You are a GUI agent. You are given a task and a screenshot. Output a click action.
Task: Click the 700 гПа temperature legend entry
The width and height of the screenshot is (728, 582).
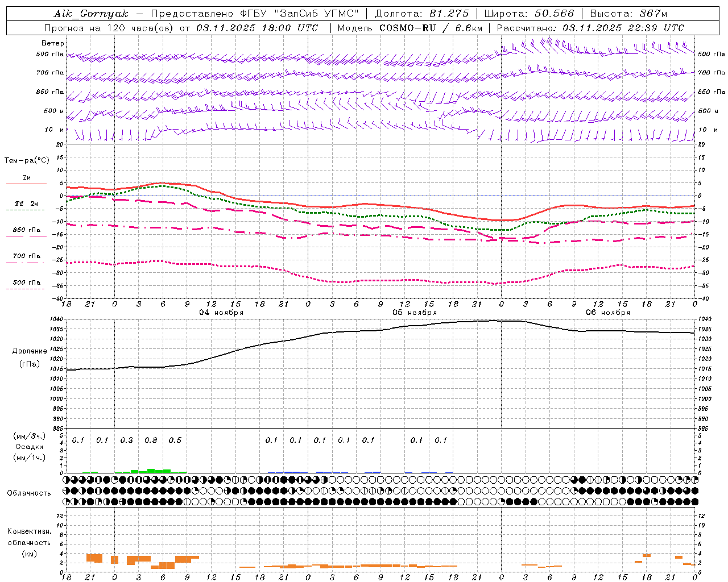[x=26, y=256]
